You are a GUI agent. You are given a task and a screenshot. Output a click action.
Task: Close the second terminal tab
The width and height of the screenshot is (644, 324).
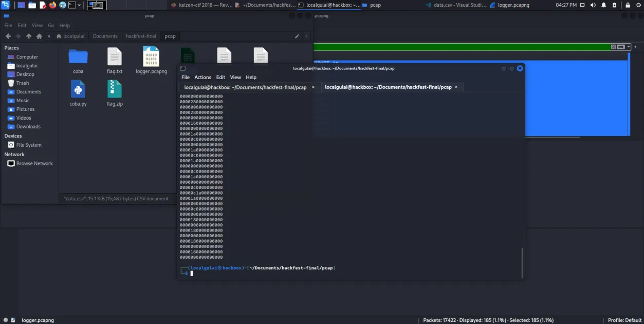(457, 87)
